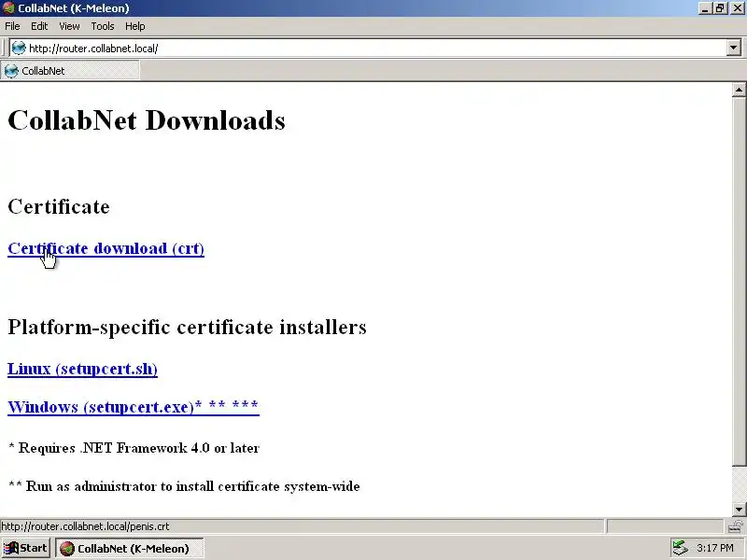Click the network tray icon
Image resolution: width=747 pixels, height=560 pixels.
680,548
